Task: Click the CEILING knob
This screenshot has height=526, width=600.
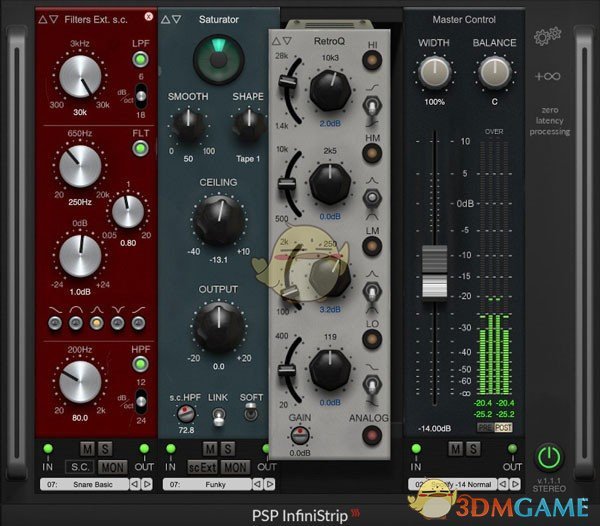Action: [x=218, y=220]
